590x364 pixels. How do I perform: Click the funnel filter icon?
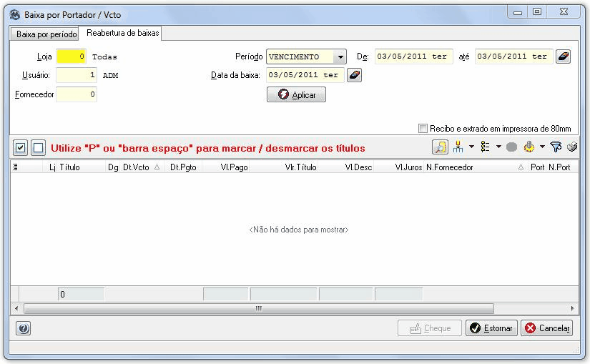(556, 147)
